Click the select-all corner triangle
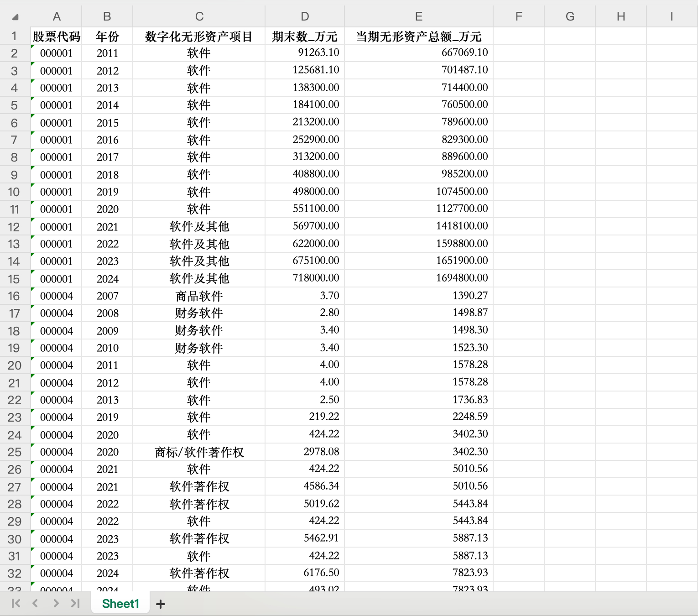 (x=15, y=17)
